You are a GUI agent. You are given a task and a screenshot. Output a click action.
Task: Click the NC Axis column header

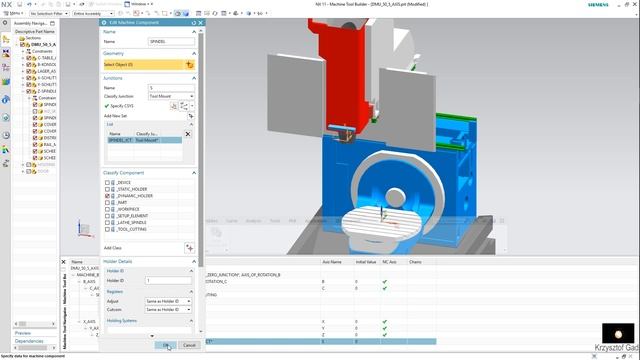coord(389,262)
